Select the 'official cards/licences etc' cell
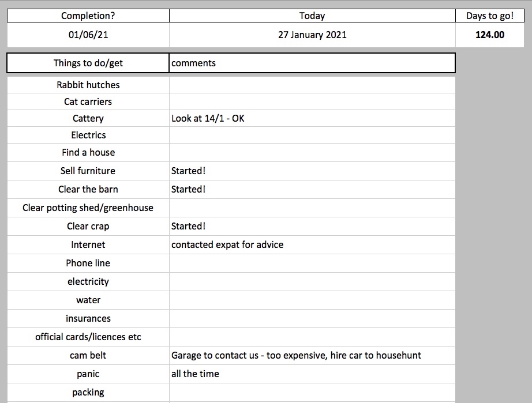The height and width of the screenshot is (403, 532). coord(88,337)
